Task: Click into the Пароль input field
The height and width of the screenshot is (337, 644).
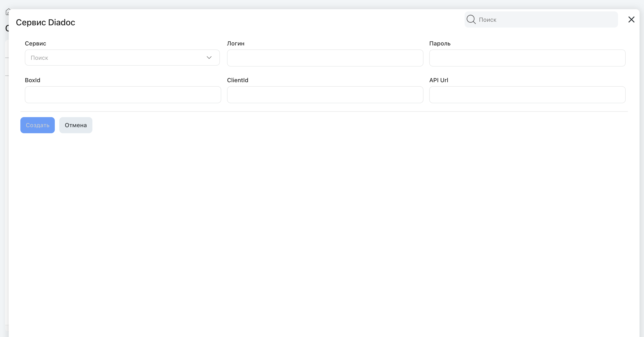Action: (527, 58)
